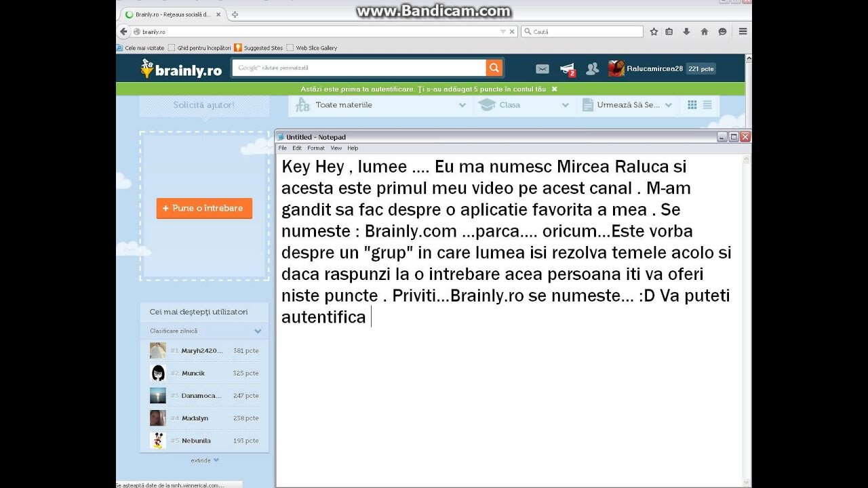Click the brainly.ro logo
The width and height of the screenshot is (868, 488).
[181, 69]
